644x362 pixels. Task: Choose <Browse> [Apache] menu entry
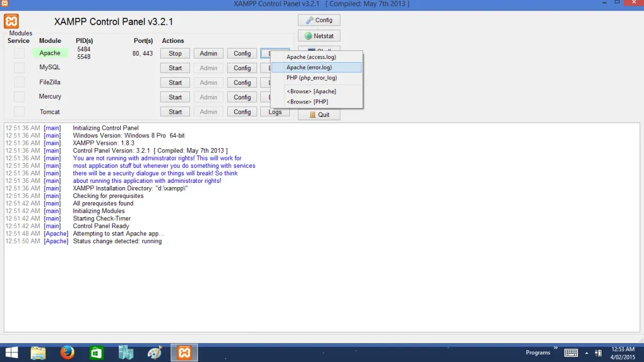(317, 91)
